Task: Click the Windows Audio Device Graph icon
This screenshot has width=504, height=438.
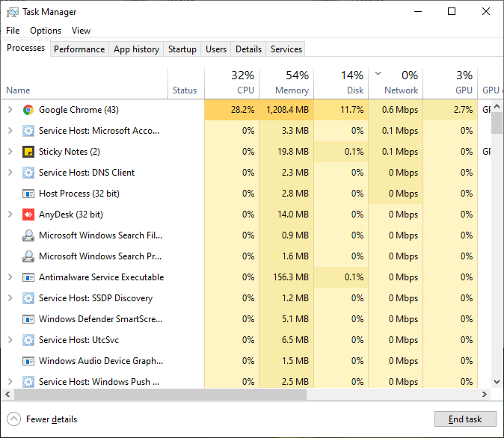Action: click(x=28, y=361)
